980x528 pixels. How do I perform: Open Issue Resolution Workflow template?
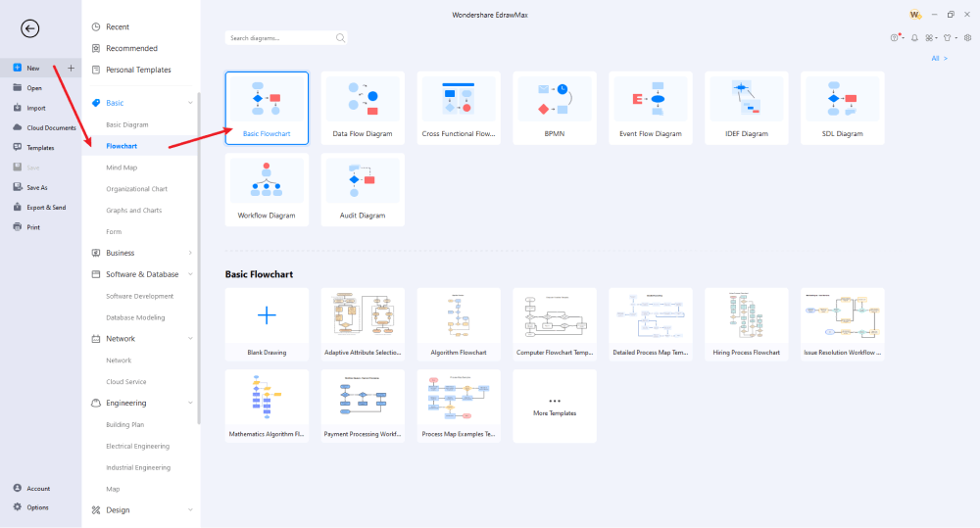coord(843,324)
